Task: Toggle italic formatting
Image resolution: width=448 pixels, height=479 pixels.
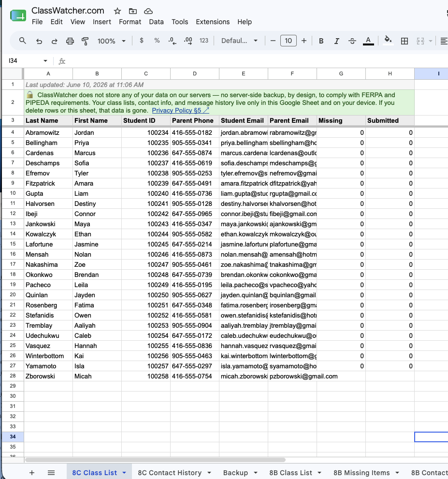Action: pos(336,41)
